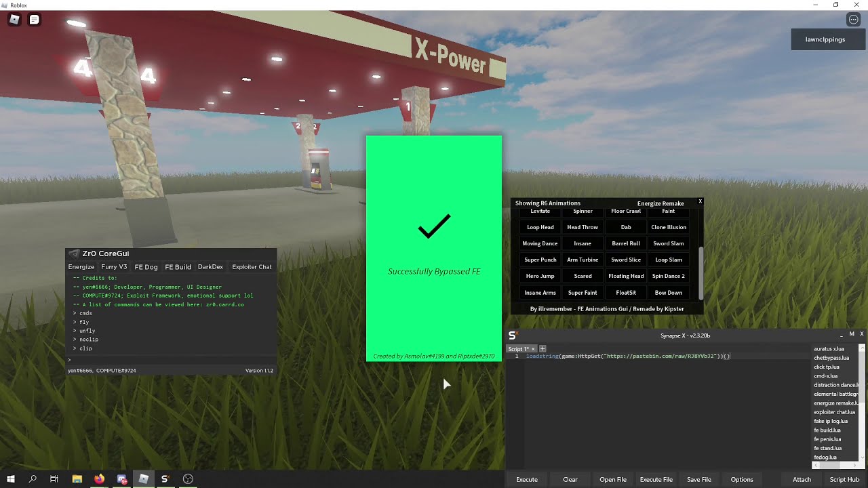
Task: Open Discord from the taskbar
Action: tap(122, 479)
